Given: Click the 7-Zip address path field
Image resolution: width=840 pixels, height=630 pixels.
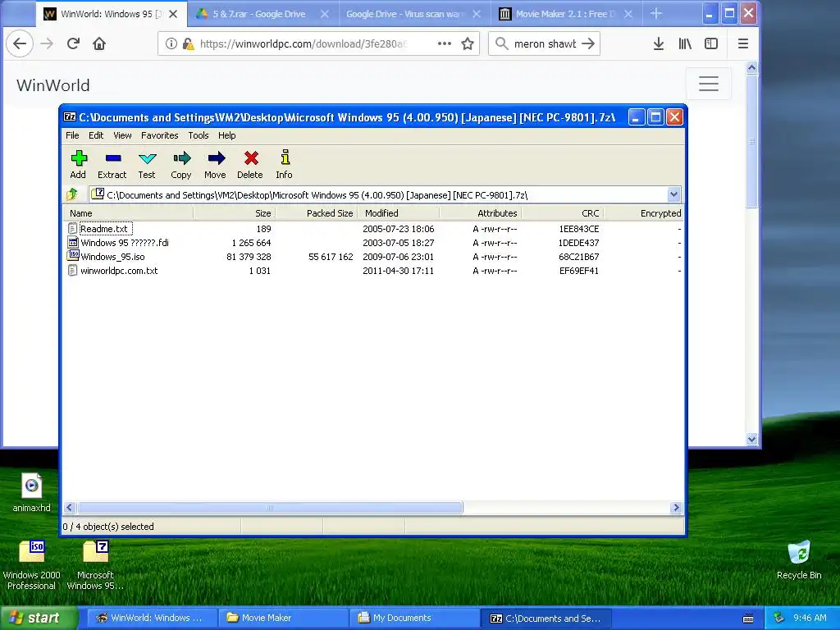Looking at the screenshot, I should 379,194.
